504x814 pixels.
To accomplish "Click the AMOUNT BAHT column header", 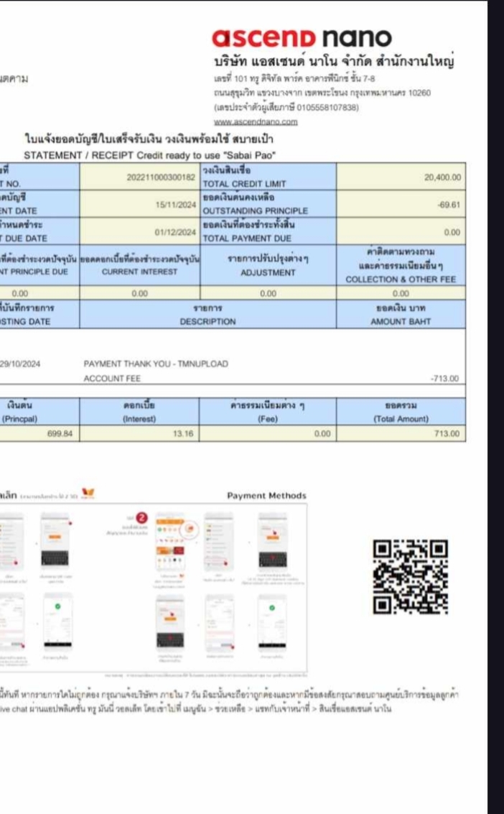I will click(x=401, y=321).
